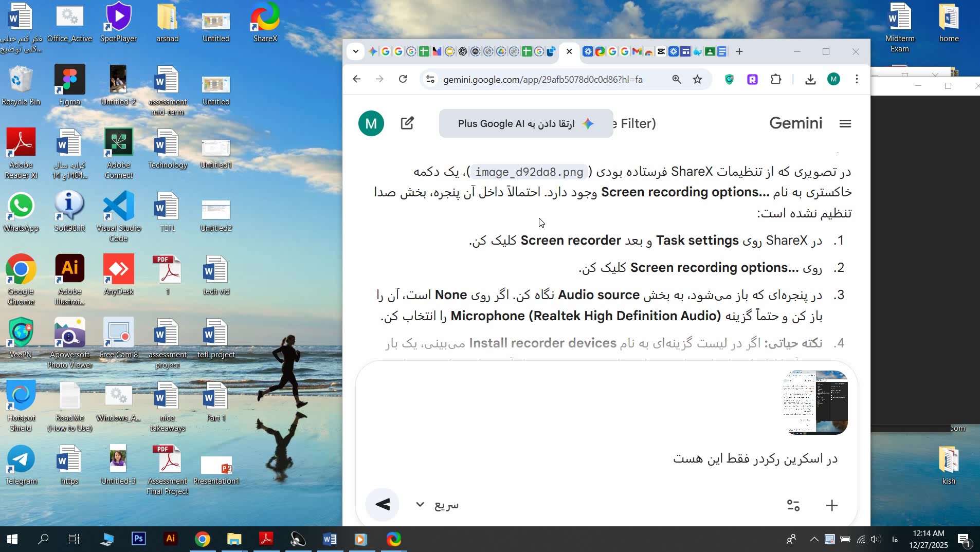Send the message with the arrow button
Image resolution: width=980 pixels, height=552 pixels.
pyautogui.click(x=383, y=505)
